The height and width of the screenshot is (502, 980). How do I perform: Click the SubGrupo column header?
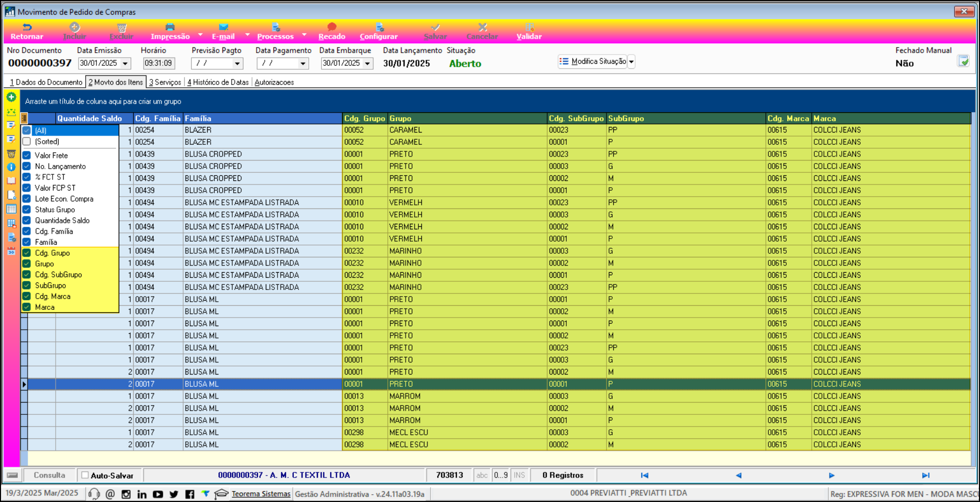686,118
